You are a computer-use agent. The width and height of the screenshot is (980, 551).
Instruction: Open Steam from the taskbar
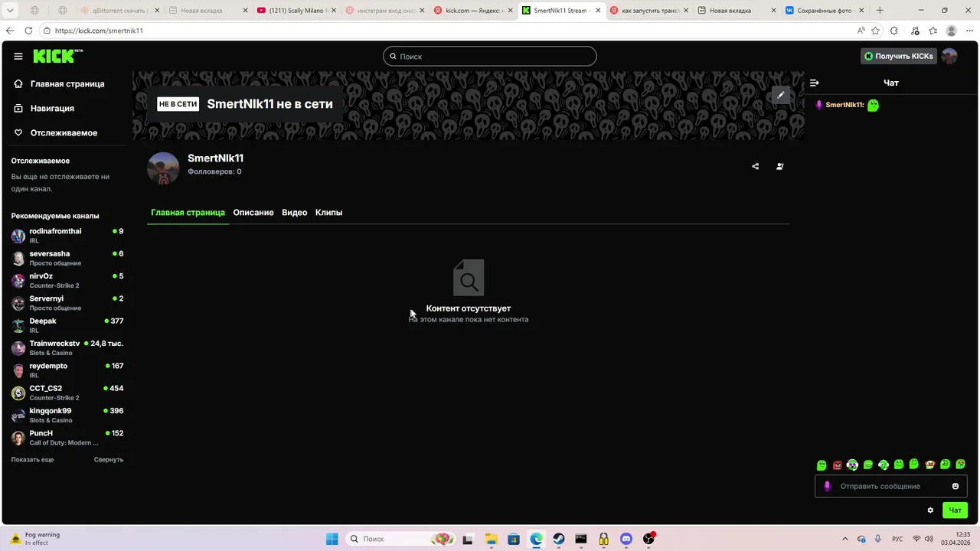point(559,539)
